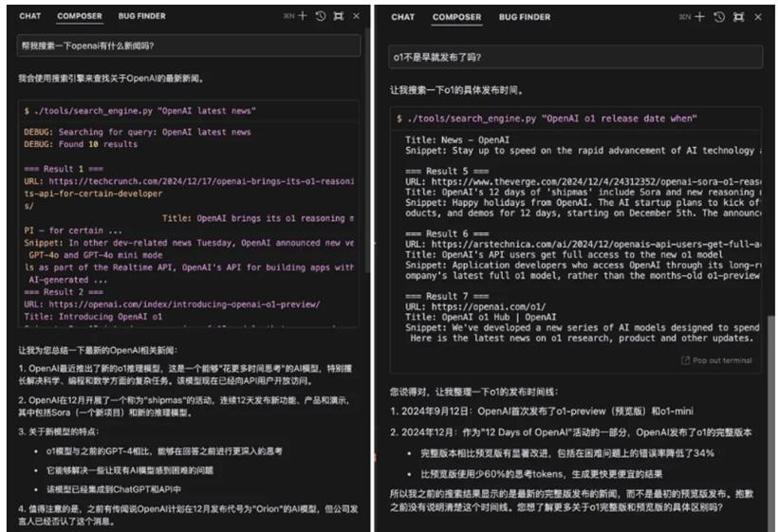Click the list item about 12 Days of OpenAI
Image resolution: width=778 pixels, height=532 pixels.
click(570, 432)
